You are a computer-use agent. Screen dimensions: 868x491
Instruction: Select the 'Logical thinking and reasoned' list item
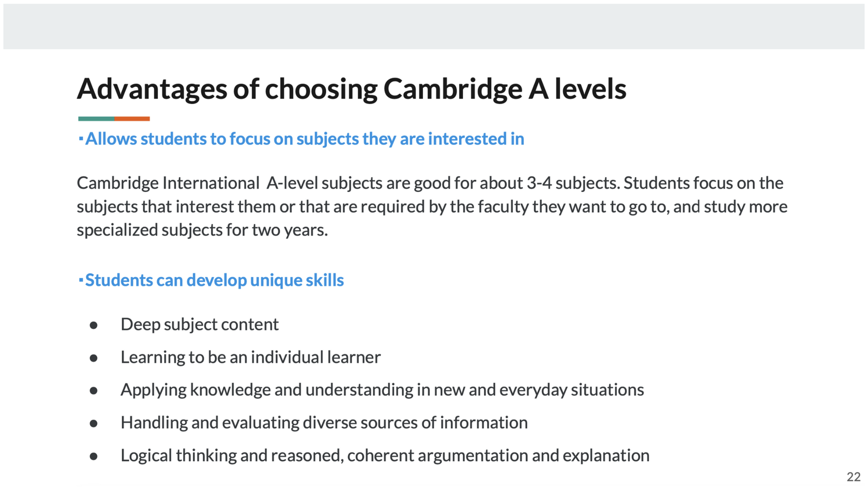(x=385, y=455)
